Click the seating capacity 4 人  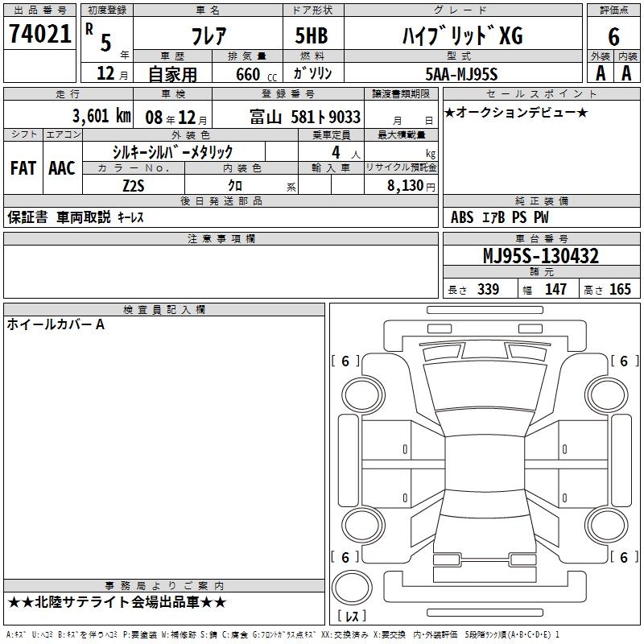346,153
